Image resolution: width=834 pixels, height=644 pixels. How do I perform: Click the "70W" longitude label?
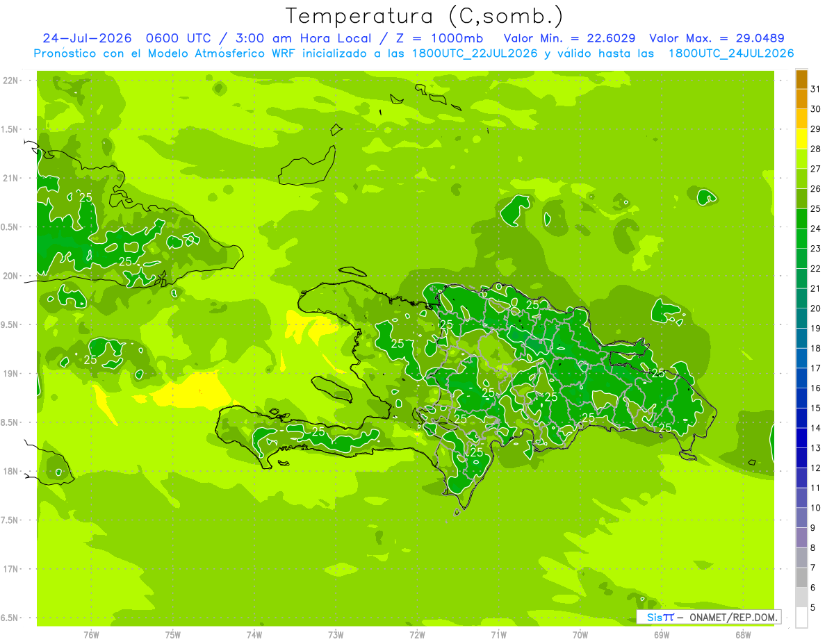point(580,635)
